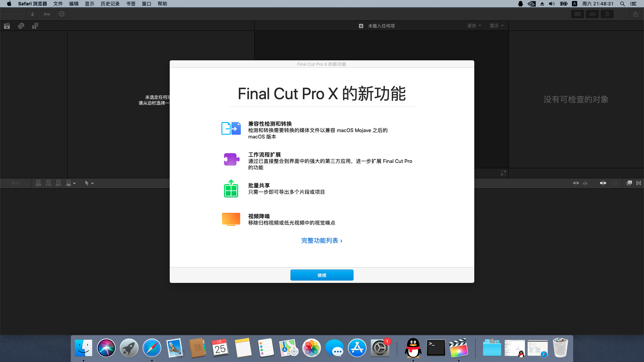This screenshot has height=362, width=644.
Task: Open Finder from the Dock
Action: (x=83, y=348)
